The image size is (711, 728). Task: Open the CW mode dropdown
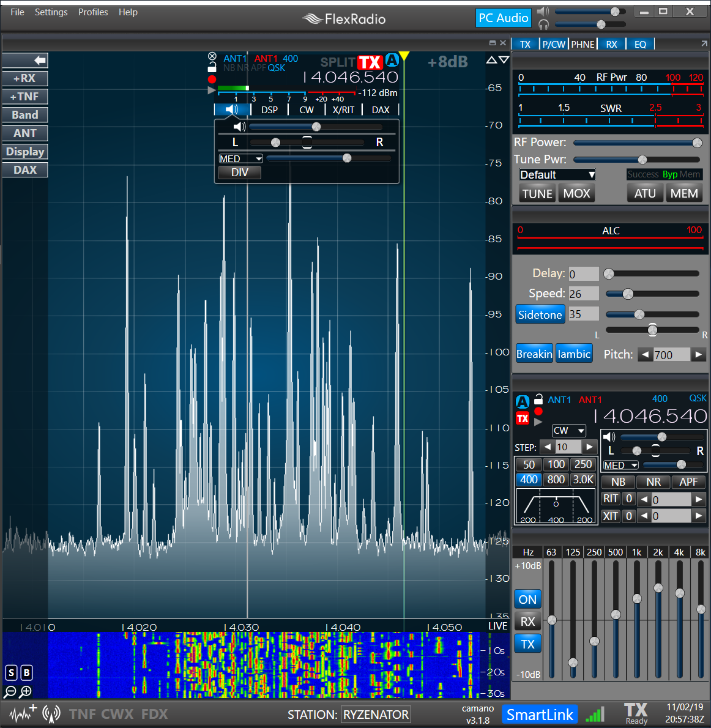[x=568, y=431]
